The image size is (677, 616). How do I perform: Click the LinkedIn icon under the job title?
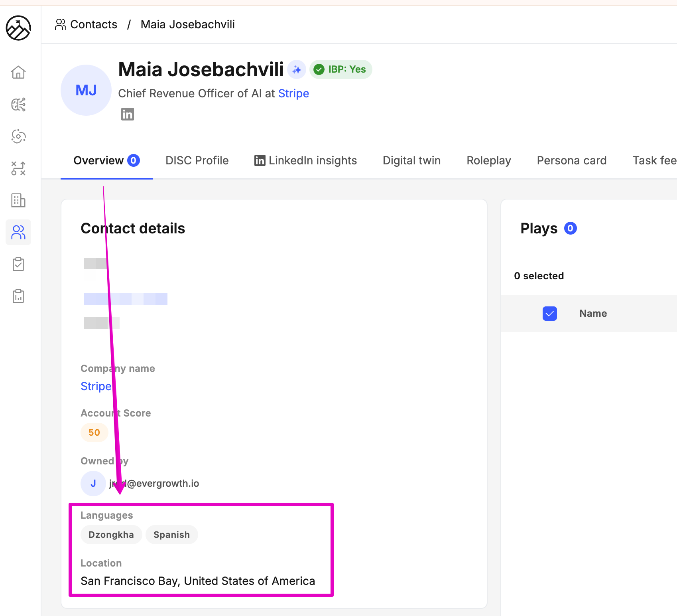point(128,114)
